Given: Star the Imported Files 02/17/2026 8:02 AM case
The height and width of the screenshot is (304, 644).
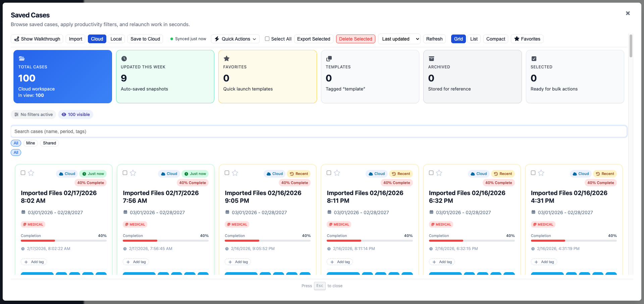Looking at the screenshot, I should (31, 173).
